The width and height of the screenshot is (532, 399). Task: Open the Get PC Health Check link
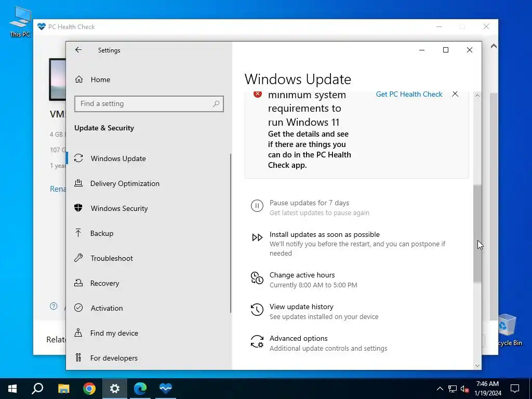coord(409,94)
